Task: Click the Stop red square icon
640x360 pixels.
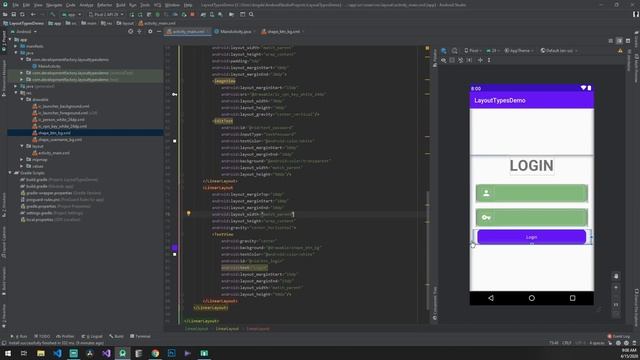Action: [193, 14]
